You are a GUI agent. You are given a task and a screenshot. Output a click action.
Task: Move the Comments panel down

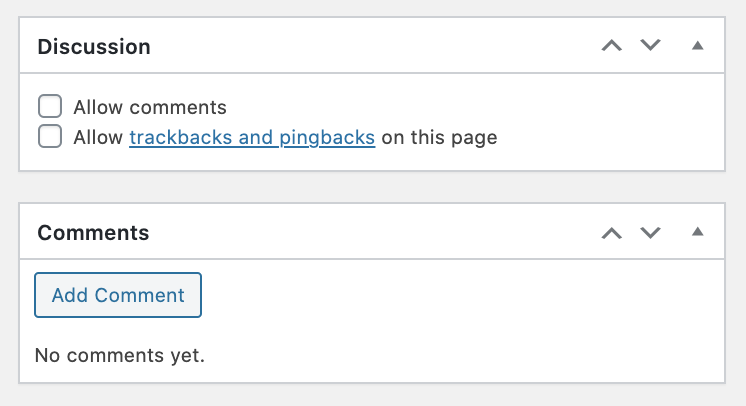click(651, 233)
